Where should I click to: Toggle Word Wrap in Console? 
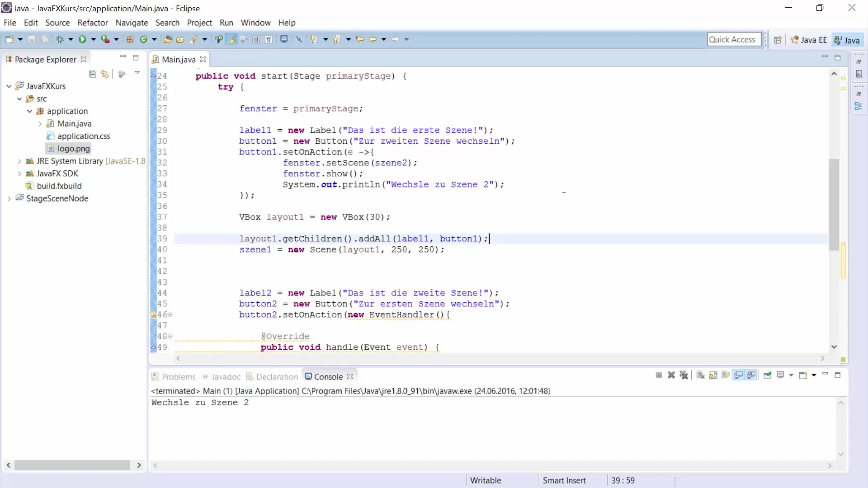[x=726, y=375]
